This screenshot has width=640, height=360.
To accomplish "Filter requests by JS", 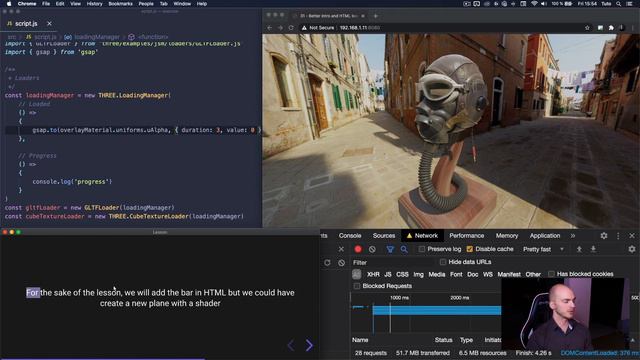I will tap(388, 274).
